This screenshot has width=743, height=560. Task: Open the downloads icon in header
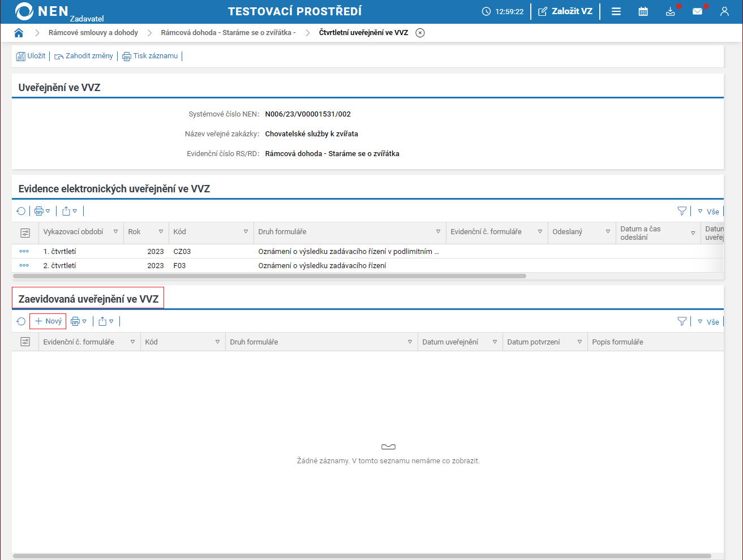coord(670,11)
